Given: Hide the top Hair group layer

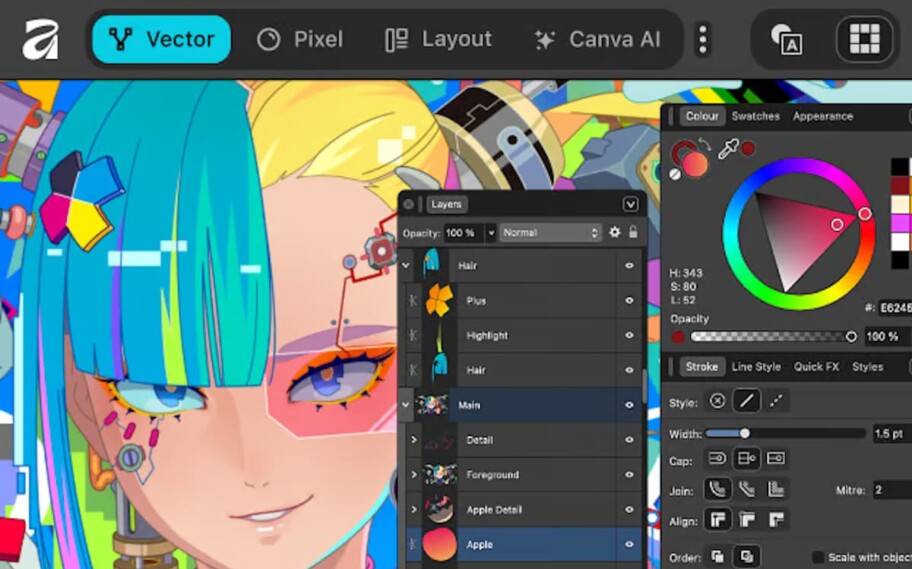Looking at the screenshot, I should coord(629,265).
